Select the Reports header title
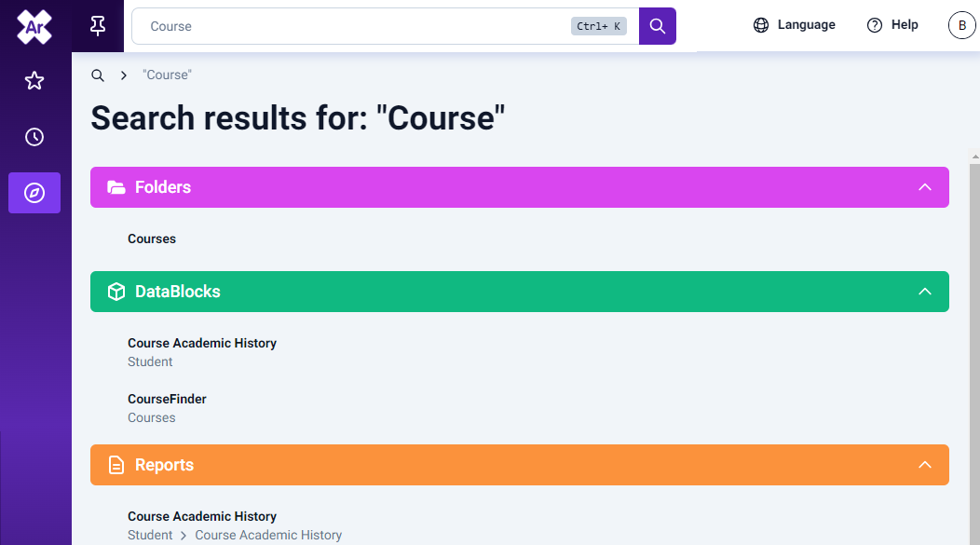This screenshot has width=980, height=545. [x=164, y=465]
